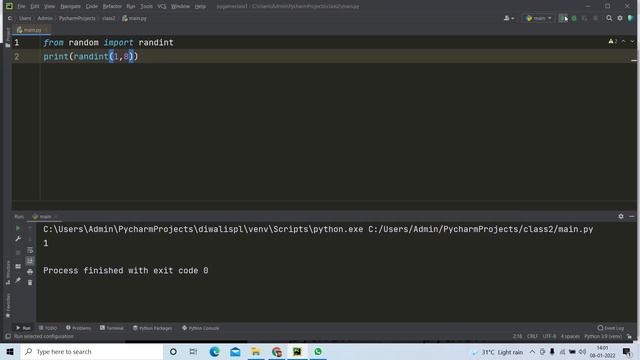640x360 pixels.
Task: Open Project tool window on left stripe
Action: point(8,38)
